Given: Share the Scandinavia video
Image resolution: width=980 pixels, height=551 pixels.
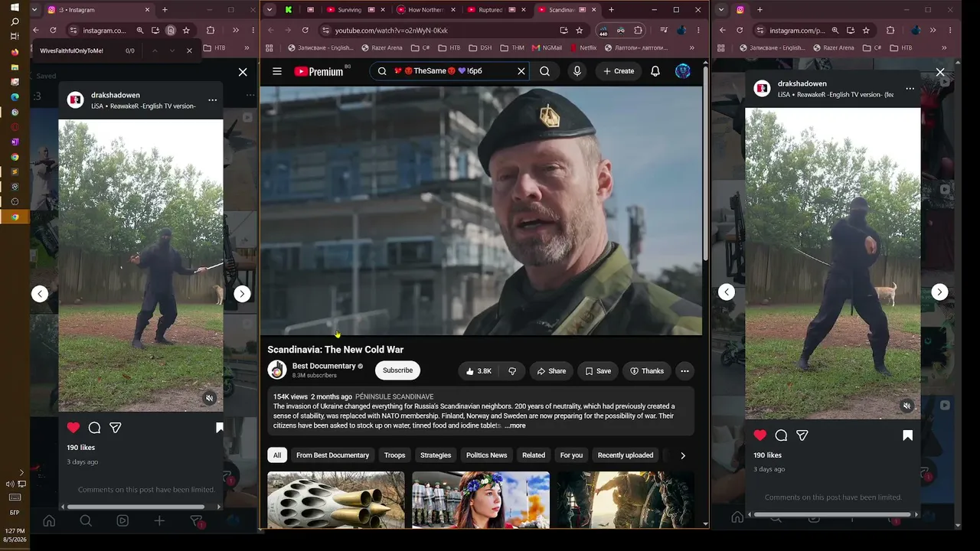Looking at the screenshot, I should tap(551, 371).
